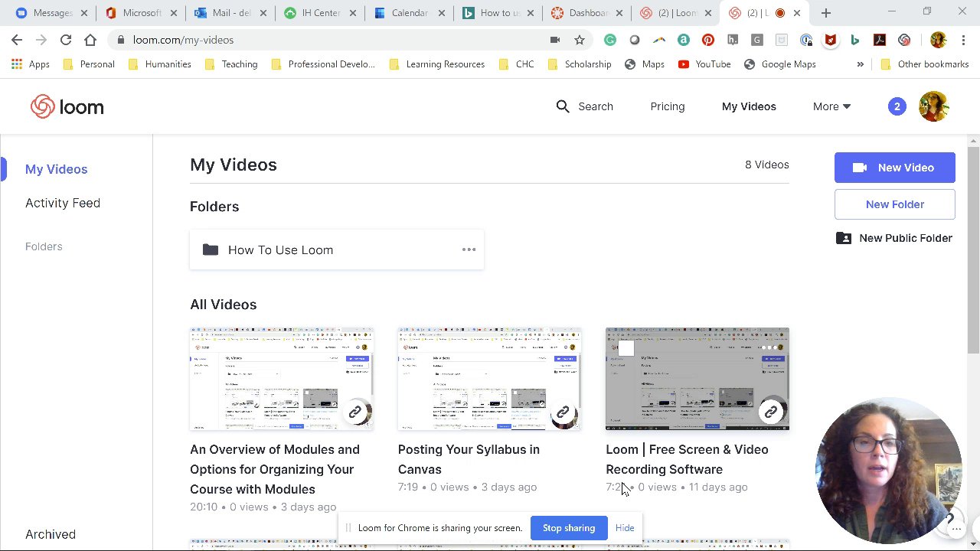Open Archived in the sidebar
This screenshot has height=551, width=980.
tap(51, 534)
